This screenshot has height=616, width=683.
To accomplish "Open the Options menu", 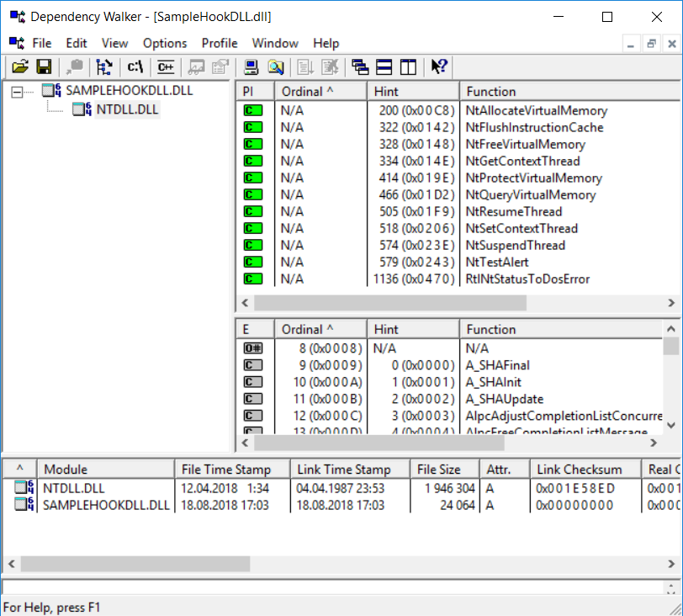I will 165,43.
